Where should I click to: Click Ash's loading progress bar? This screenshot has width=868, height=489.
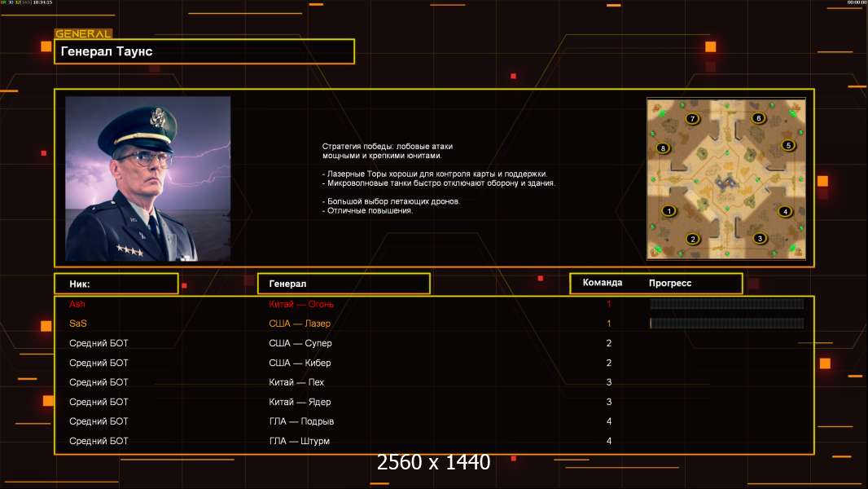click(727, 303)
